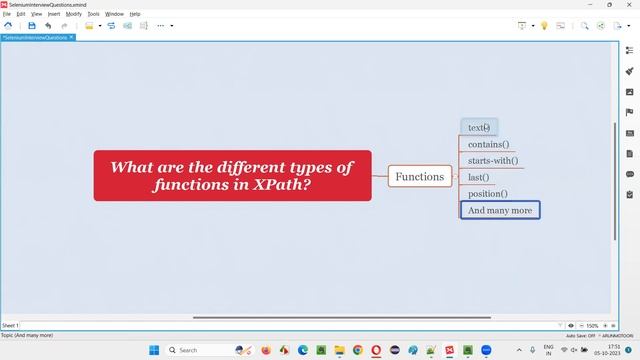Select the Sheet 1 tab

coord(10,325)
